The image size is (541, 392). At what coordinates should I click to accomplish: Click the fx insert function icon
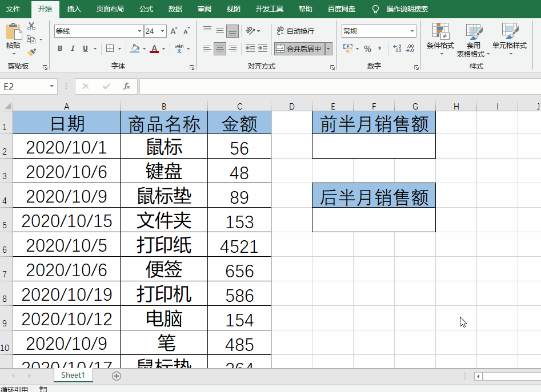click(127, 86)
